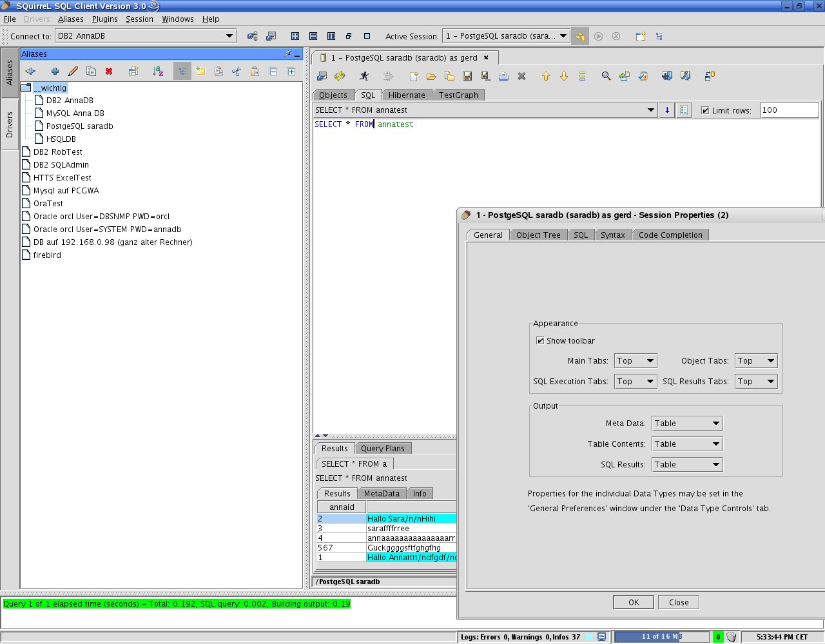This screenshot has height=644, width=825.
Task: Switch to the Objects tab
Action: click(333, 95)
